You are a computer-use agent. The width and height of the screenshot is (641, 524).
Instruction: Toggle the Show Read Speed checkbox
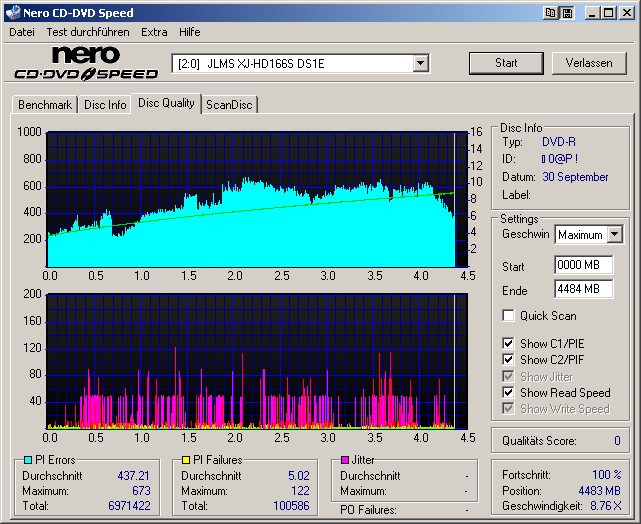509,393
